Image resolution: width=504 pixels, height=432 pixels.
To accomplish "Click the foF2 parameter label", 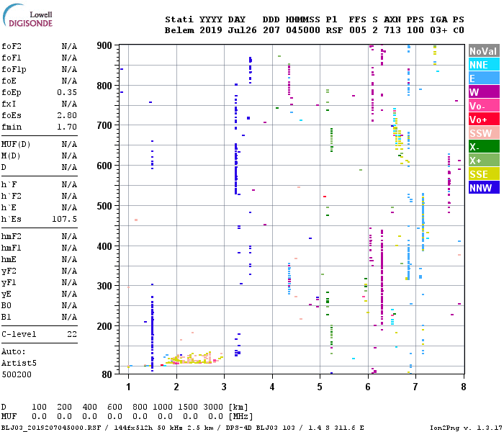I will tap(12, 46).
